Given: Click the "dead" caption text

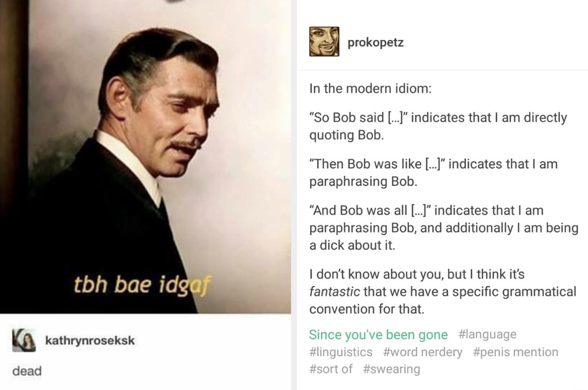Looking at the screenshot, I should [27, 371].
